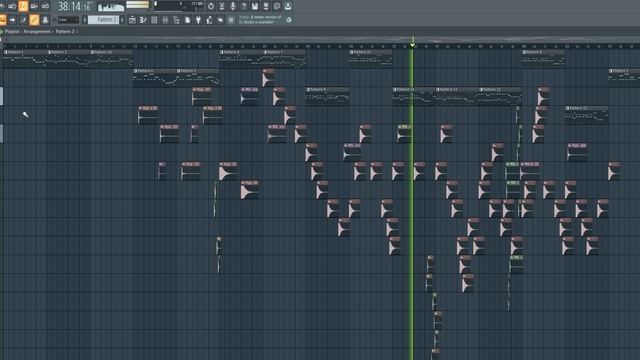
Task: Open the Pattern 2 pattern selector
Action: [103, 20]
